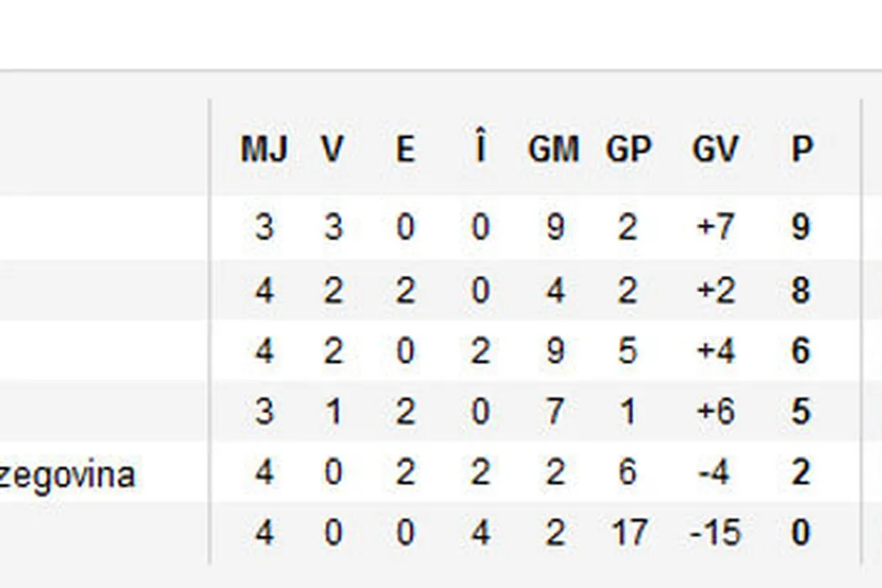882x588 pixels.
Task: Click the bold 5 points value
Action: [801, 412]
